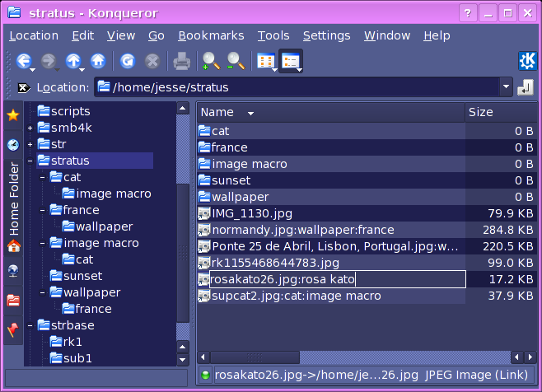Go up one directory with Up arrow

tap(73, 62)
